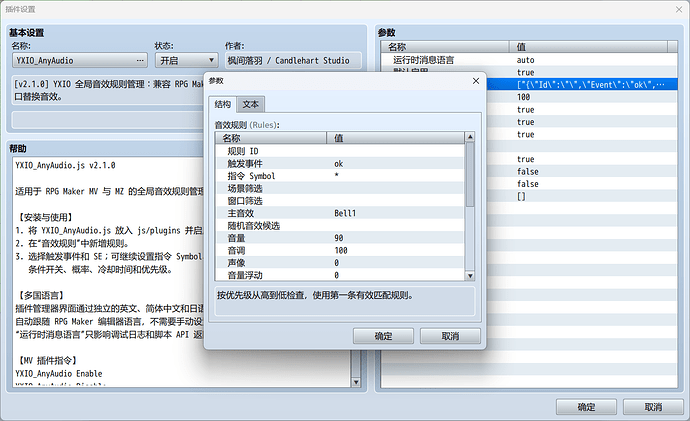Select the 窗口筛选 row
Screen dimensions: 690x421
340,201
